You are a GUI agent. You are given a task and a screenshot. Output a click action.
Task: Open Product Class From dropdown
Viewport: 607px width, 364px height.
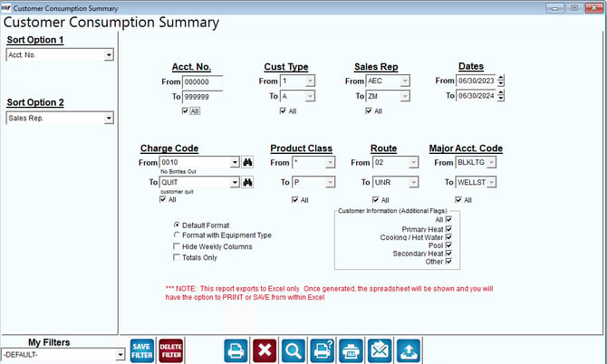pos(330,162)
